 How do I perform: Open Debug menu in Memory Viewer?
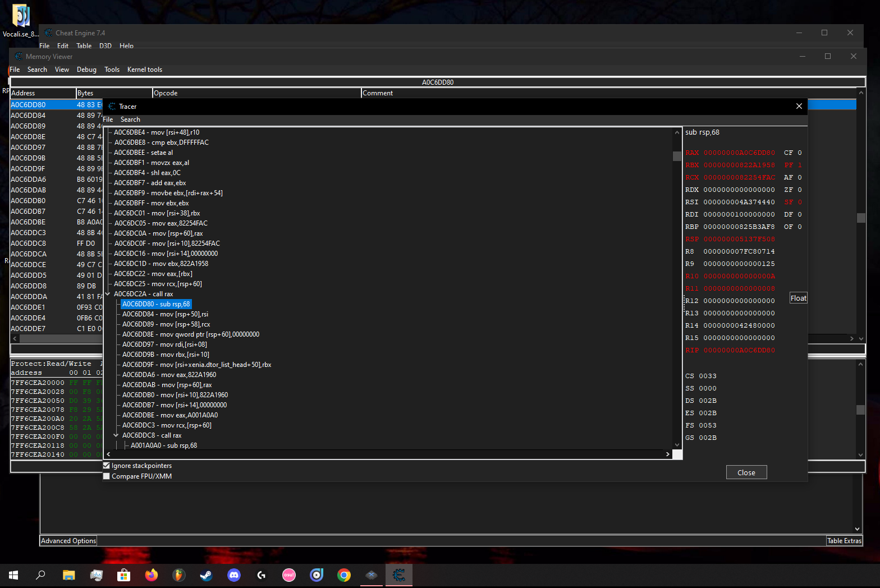[86, 70]
